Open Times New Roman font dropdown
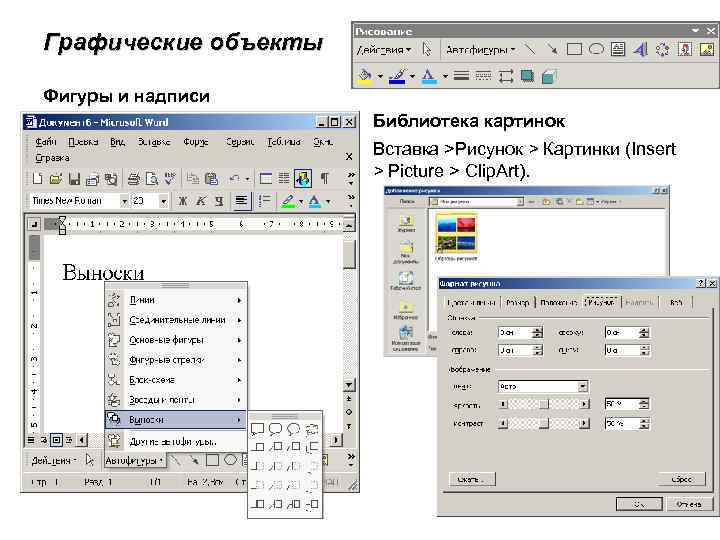Image resolution: width=720 pixels, height=540 pixels. (x=124, y=201)
